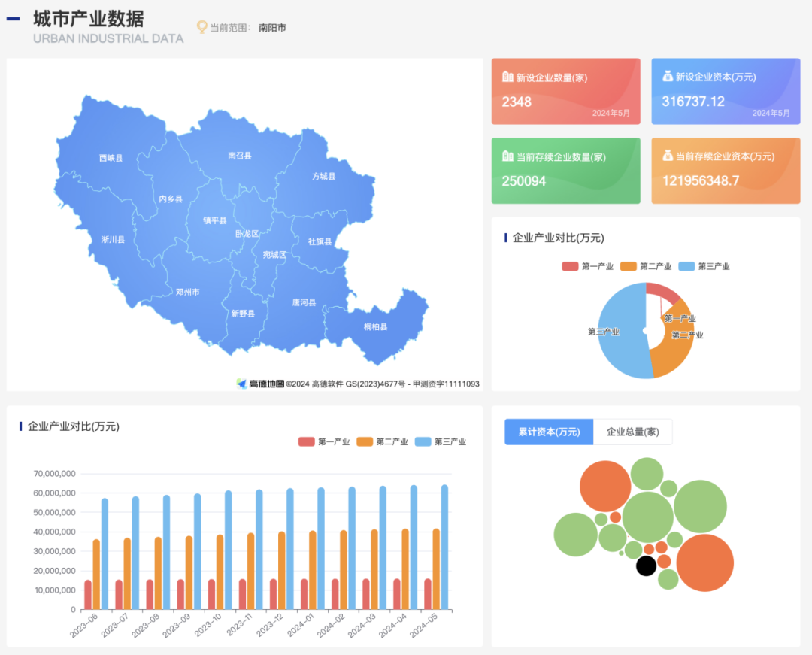Click the 邓州市 label on the map
The width and height of the screenshot is (812, 655).
point(187,292)
